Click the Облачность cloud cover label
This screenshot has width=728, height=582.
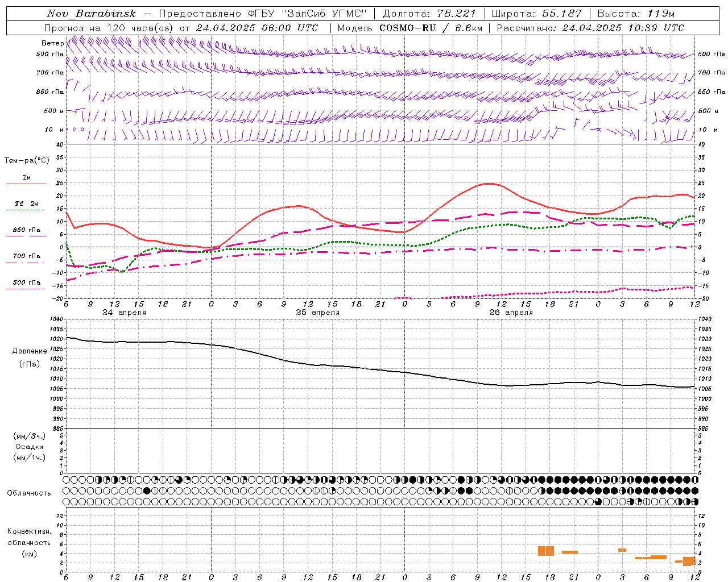tap(29, 493)
